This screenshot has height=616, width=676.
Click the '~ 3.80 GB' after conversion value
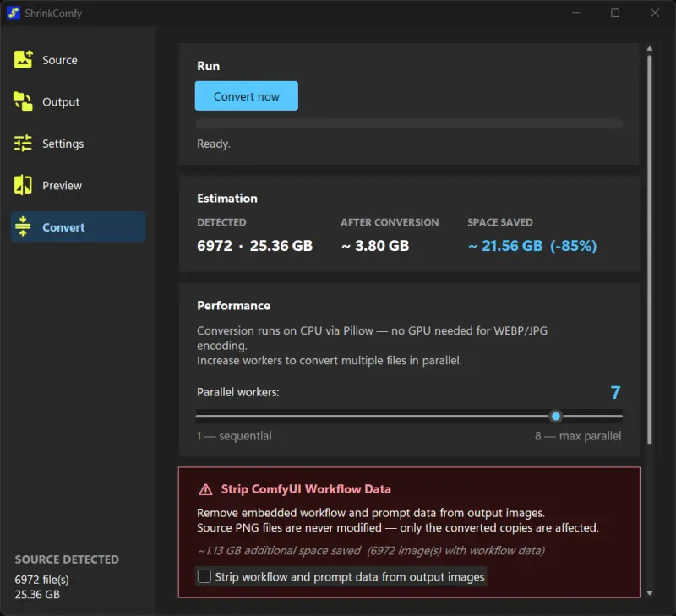[375, 246]
